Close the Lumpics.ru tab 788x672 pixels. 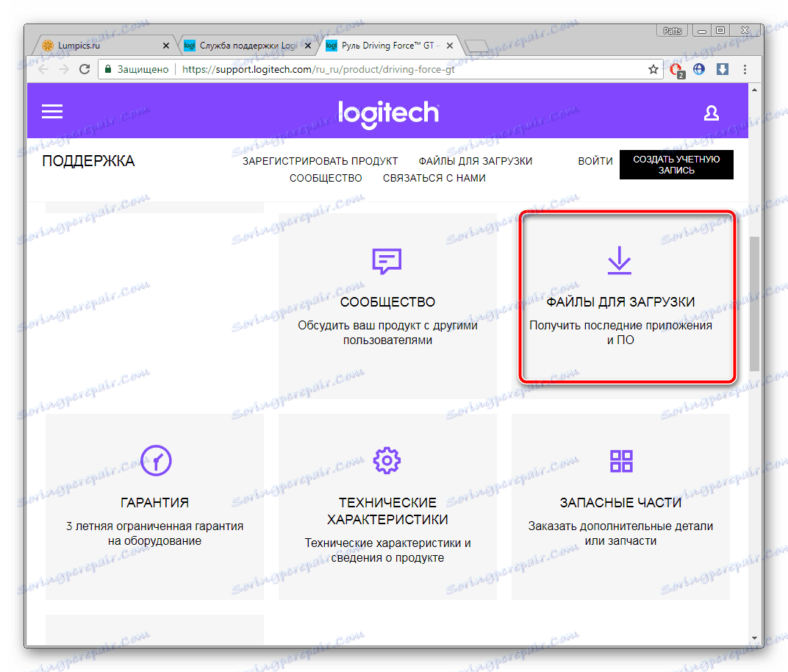(x=166, y=46)
